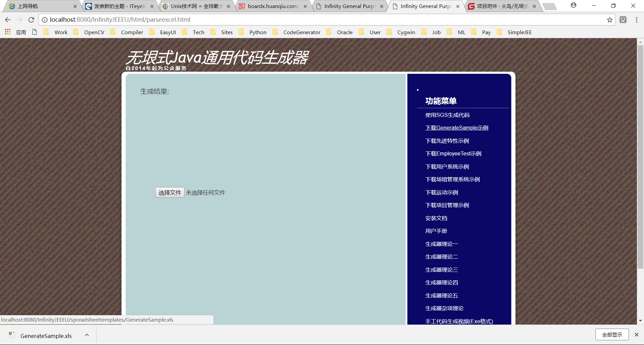
Task: Open the Compiler bookmark folder
Action: click(x=127, y=32)
